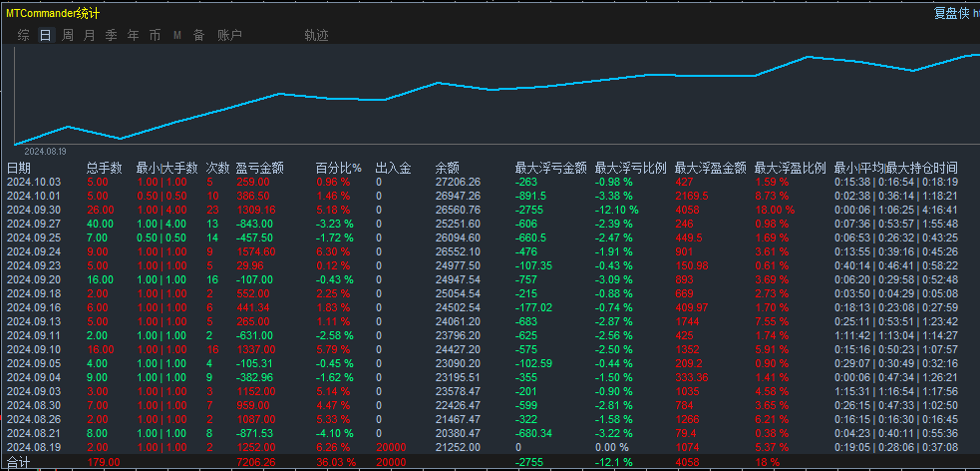Select the 2024.08.21 date row
The height and width of the screenshot is (471, 980).
coord(34,433)
